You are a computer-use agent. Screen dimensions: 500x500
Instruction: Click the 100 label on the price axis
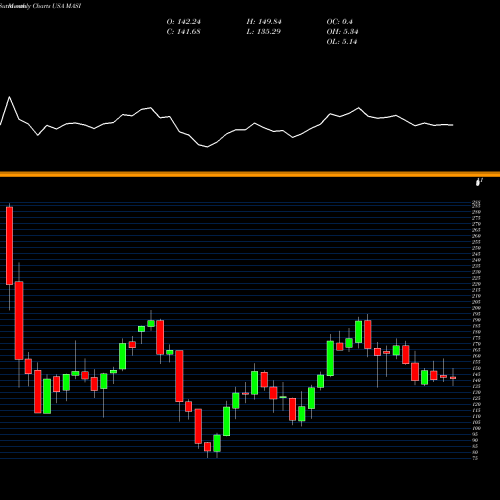tap(477, 428)
